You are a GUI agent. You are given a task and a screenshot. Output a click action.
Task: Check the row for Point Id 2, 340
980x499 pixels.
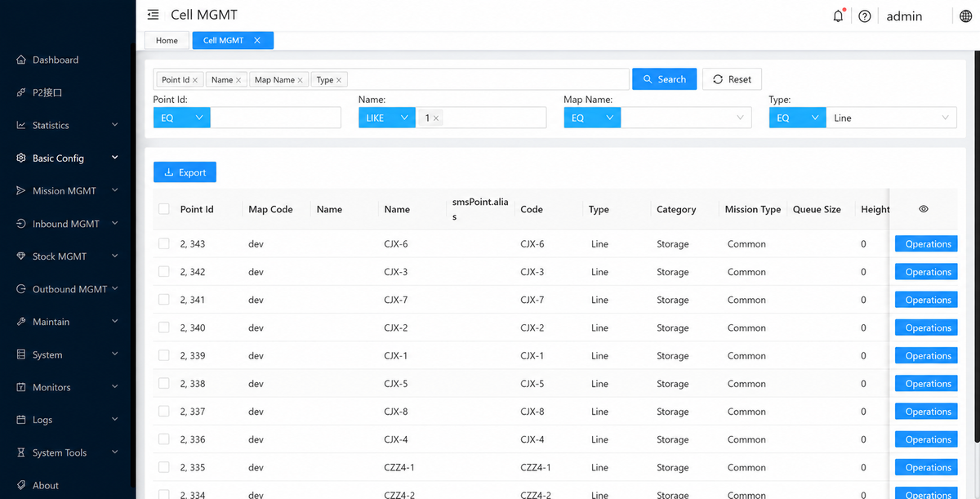[x=164, y=327]
